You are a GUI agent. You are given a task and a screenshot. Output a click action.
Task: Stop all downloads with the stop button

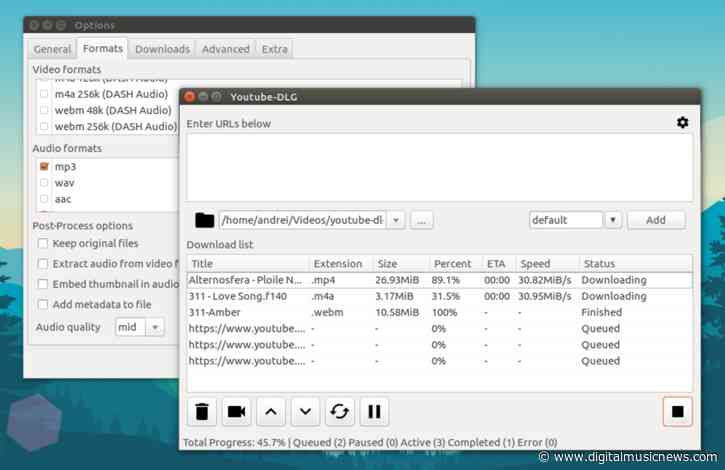coord(677,411)
